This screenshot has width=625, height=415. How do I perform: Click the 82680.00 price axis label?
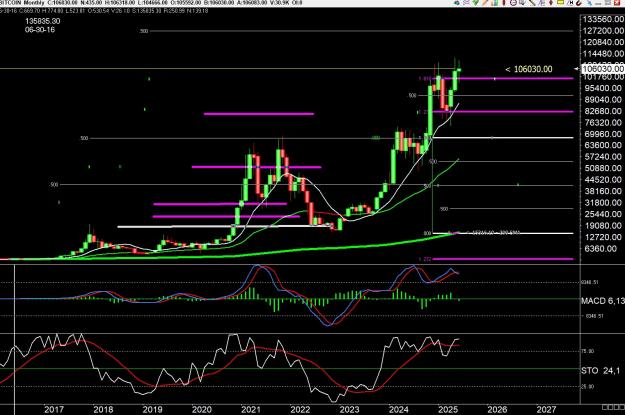pyautogui.click(x=603, y=111)
